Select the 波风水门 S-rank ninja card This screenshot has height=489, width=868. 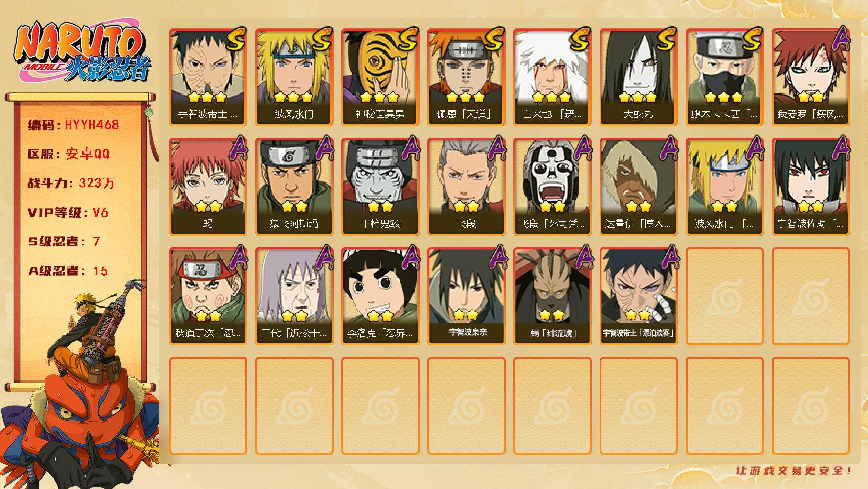point(294,77)
